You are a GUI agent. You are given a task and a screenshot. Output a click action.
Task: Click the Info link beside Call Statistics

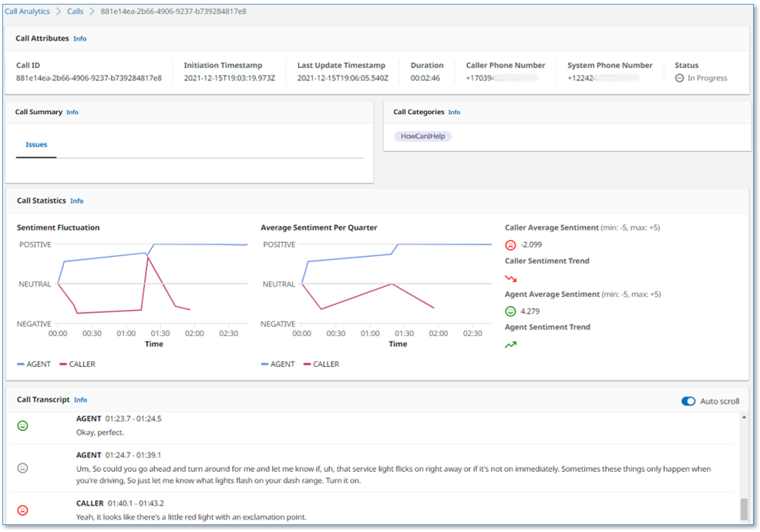pos(76,200)
